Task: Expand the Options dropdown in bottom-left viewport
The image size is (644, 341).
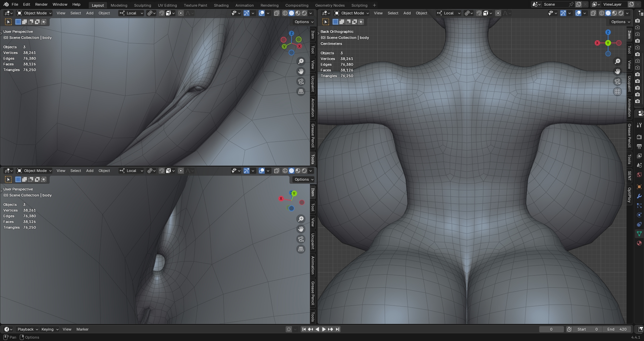Action: pyautogui.click(x=304, y=179)
